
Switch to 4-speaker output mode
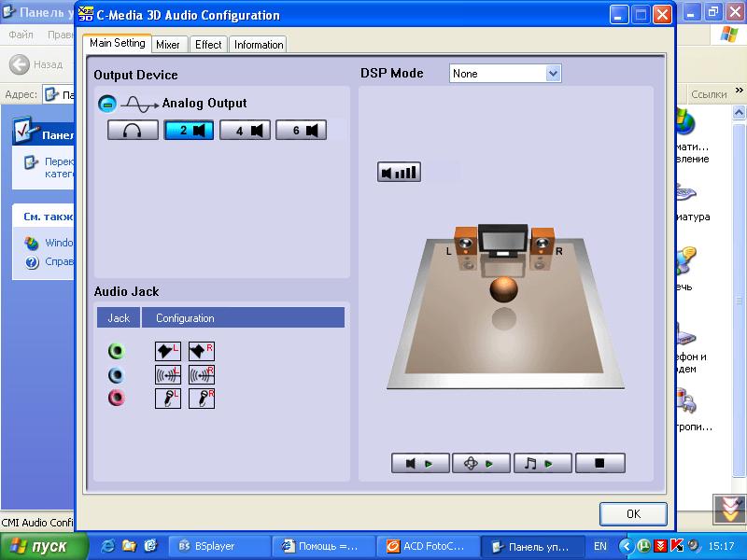click(245, 130)
